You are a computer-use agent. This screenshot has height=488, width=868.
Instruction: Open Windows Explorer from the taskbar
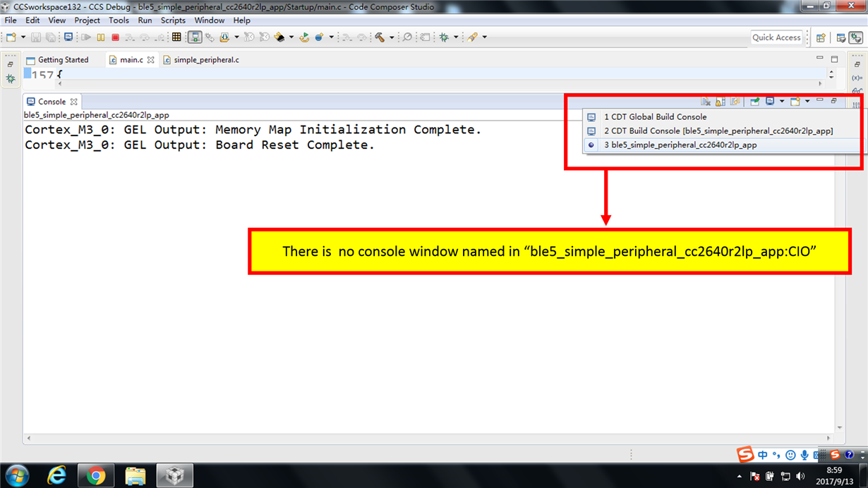click(135, 475)
